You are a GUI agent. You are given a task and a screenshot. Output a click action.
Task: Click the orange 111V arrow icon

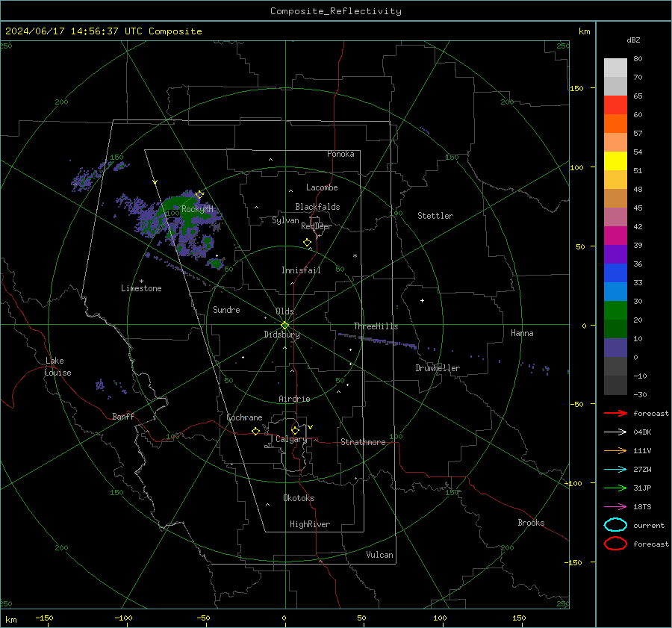pos(615,450)
